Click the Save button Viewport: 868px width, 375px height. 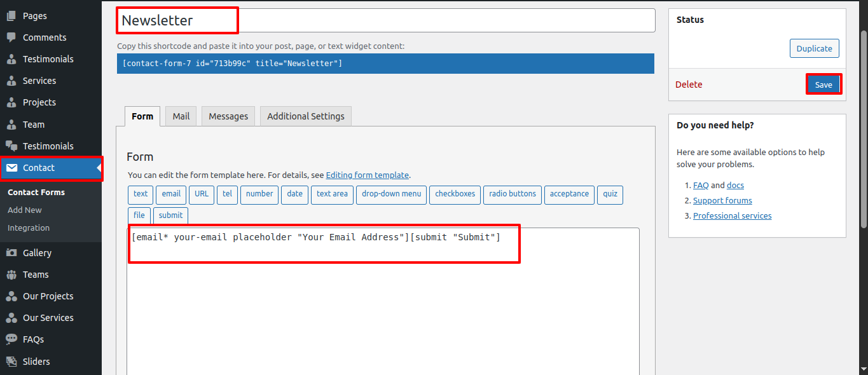coord(823,85)
